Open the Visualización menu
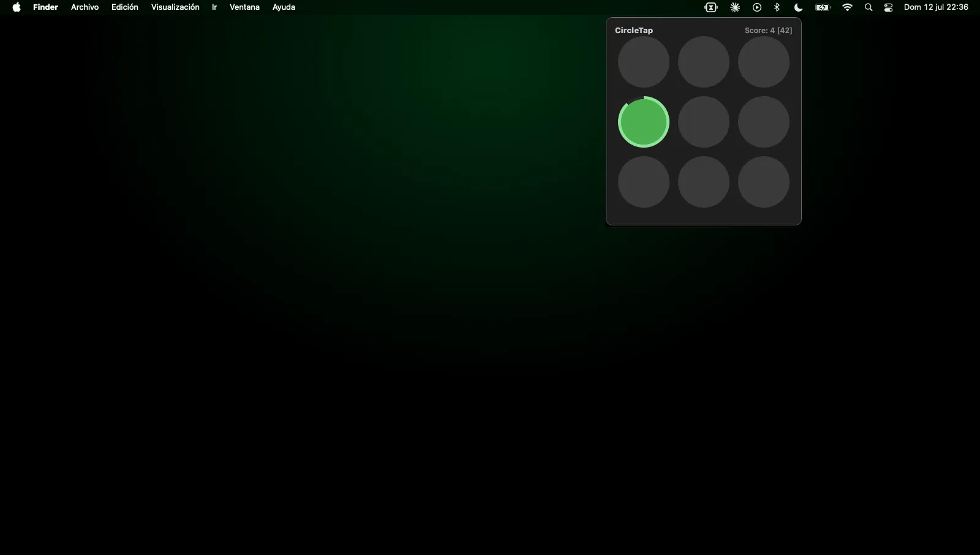The width and height of the screenshot is (980, 555). [x=175, y=7]
